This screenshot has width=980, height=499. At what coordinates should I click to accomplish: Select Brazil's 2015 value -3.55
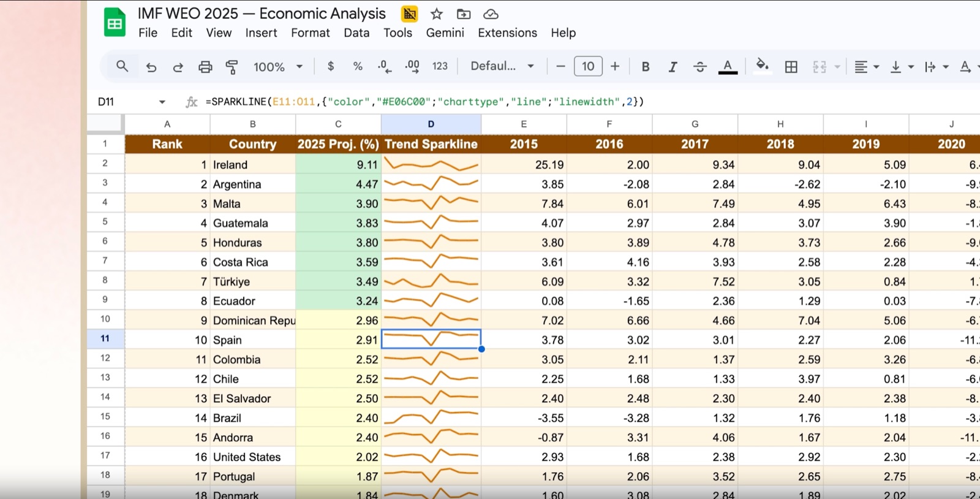524,417
